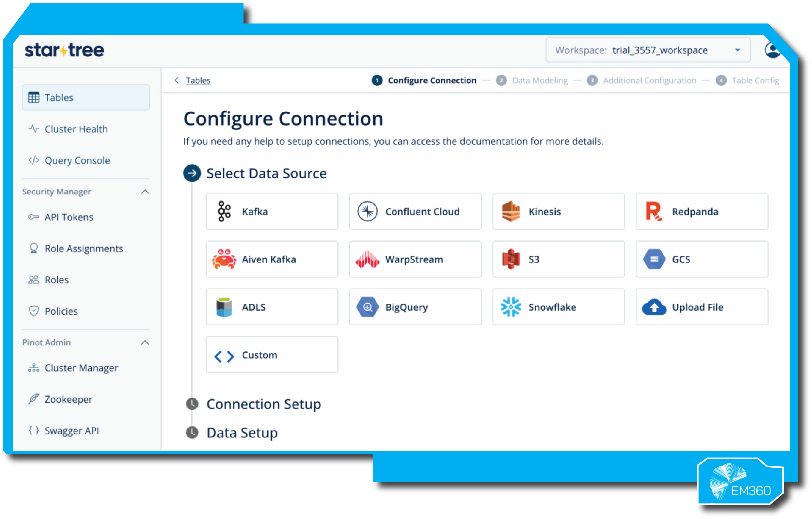
Task: Select the Kafka data source icon
Action: point(272,211)
